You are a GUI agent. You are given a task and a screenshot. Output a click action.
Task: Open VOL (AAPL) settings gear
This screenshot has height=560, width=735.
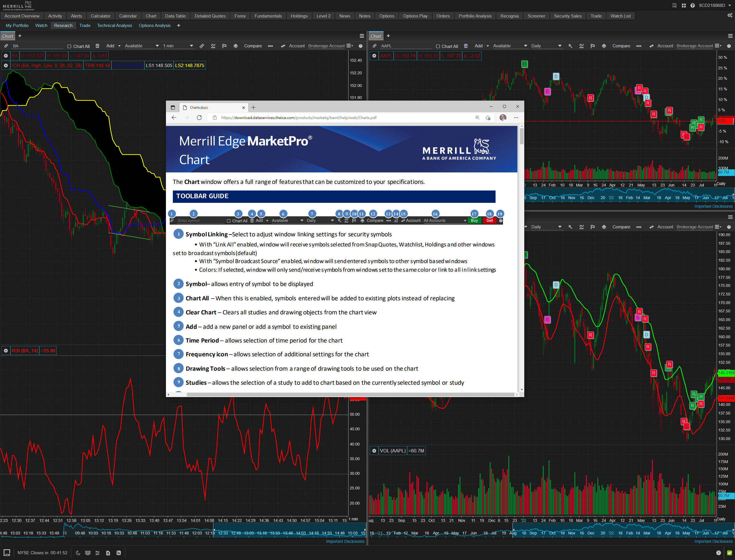tap(374, 451)
